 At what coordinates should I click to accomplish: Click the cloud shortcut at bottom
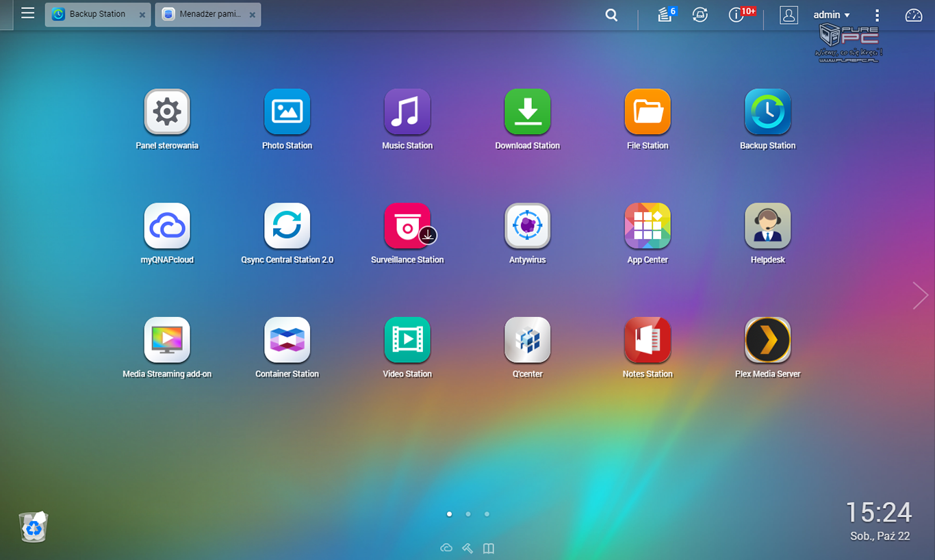click(x=446, y=548)
